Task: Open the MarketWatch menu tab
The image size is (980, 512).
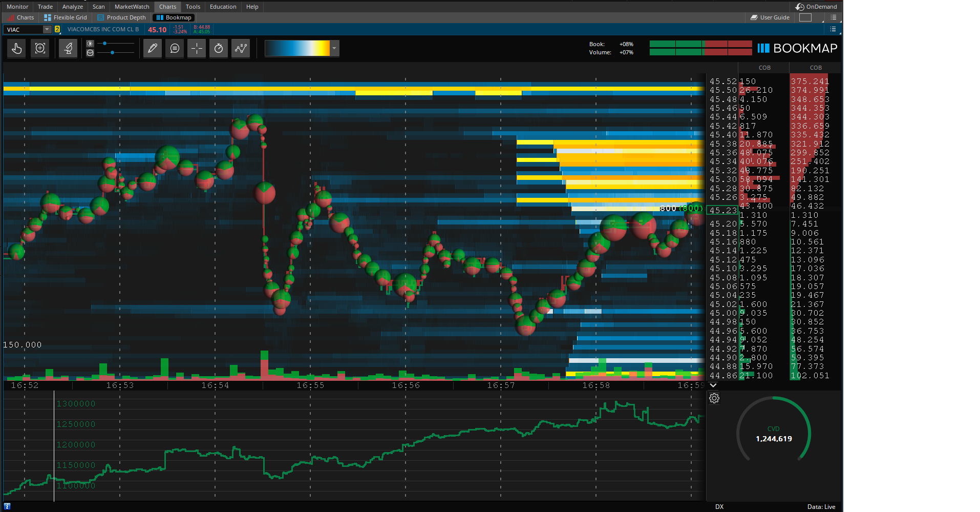Action: [x=132, y=7]
